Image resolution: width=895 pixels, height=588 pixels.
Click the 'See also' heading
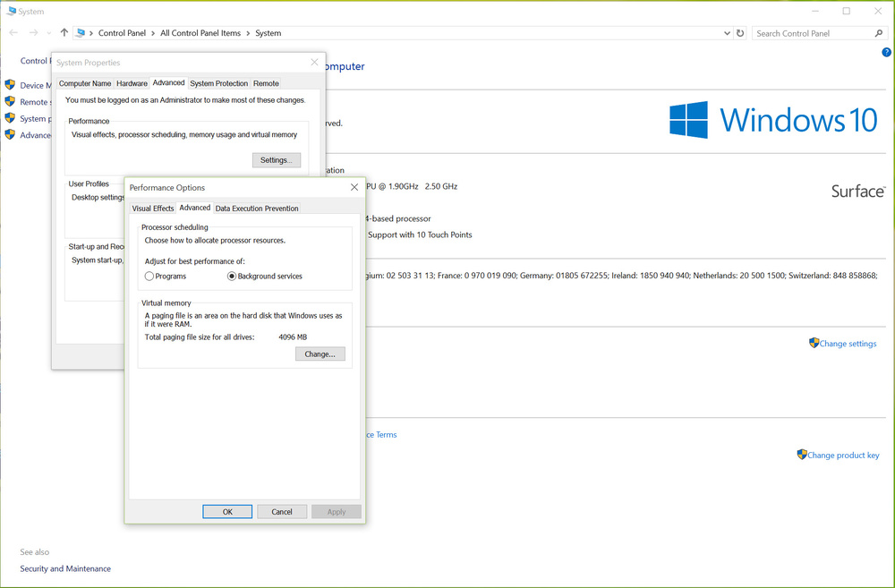pyautogui.click(x=34, y=552)
